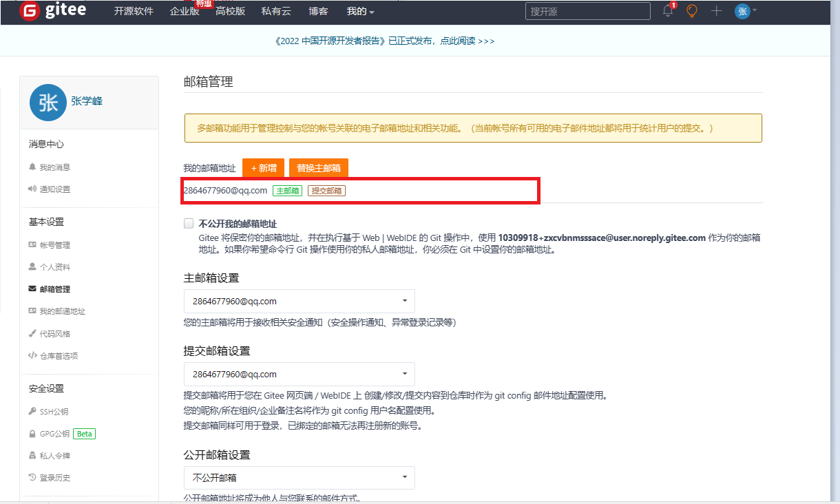The width and height of the screenshot is (840, 504).
Task: Click the 替换主邮箱 button
Action: coord(319,168)
